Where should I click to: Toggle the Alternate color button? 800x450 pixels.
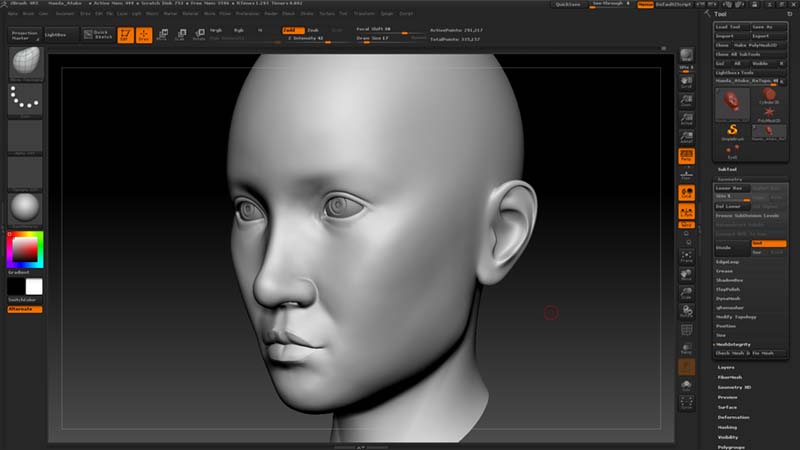(x=25, y=309)
